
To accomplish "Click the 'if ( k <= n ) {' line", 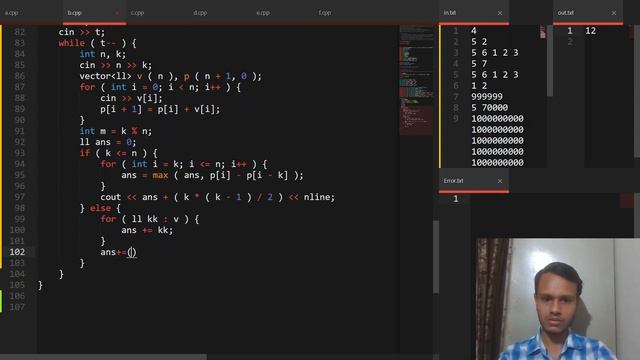I will pos(118,153).
